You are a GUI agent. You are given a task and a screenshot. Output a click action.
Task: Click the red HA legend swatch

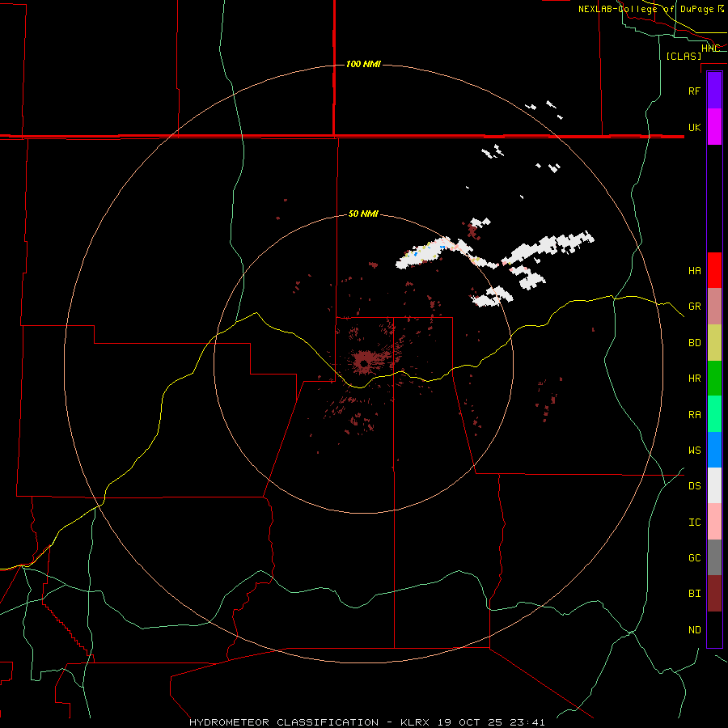tap(714, 270)
